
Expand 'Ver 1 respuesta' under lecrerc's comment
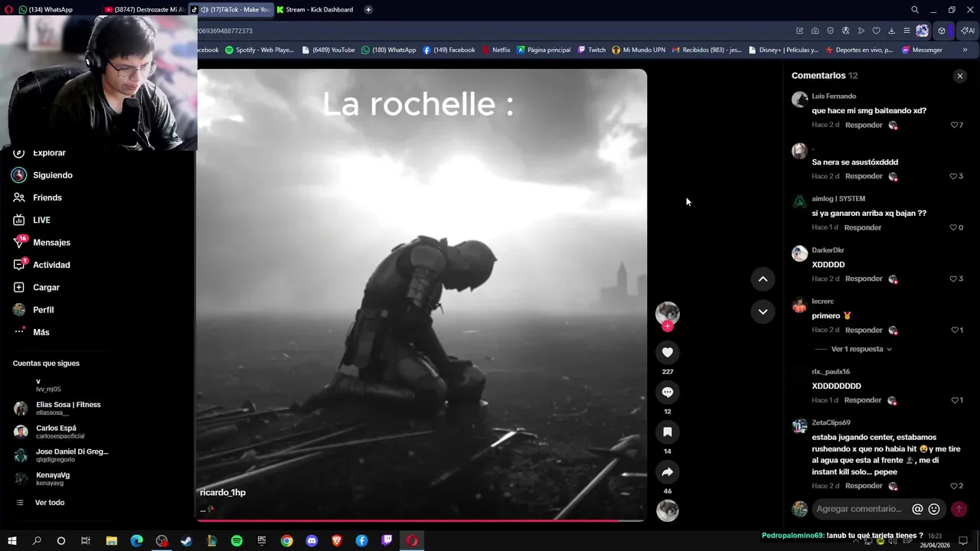(861, 349)
